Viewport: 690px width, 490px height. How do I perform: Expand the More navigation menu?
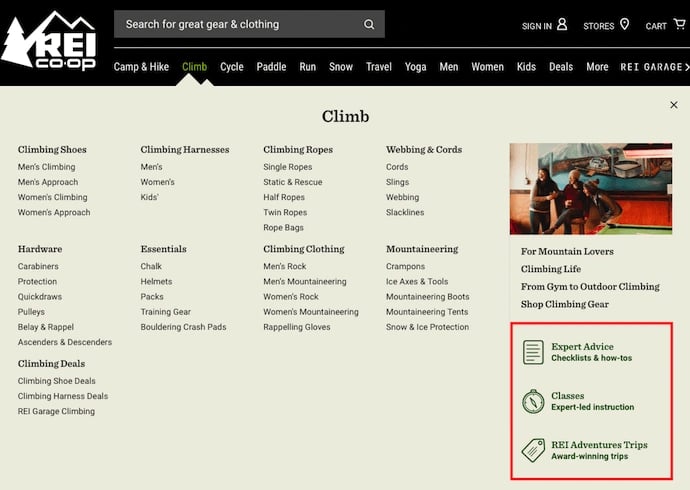[597, 67]
